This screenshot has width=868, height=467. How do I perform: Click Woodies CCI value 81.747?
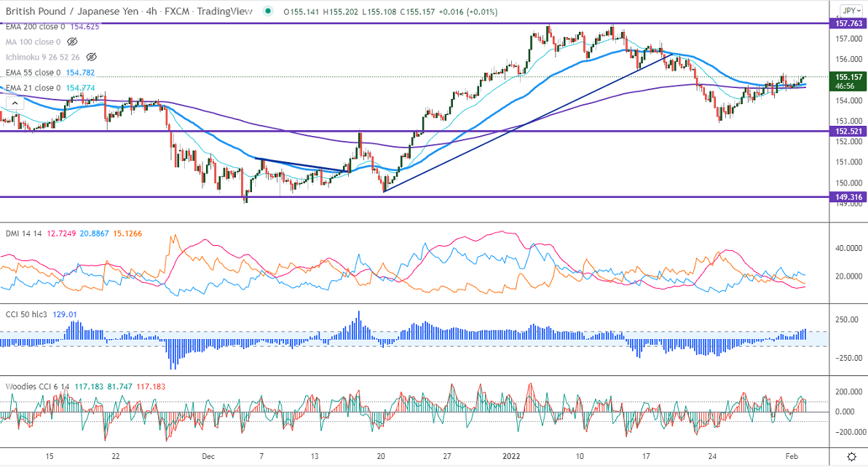(x=120, y=387)
